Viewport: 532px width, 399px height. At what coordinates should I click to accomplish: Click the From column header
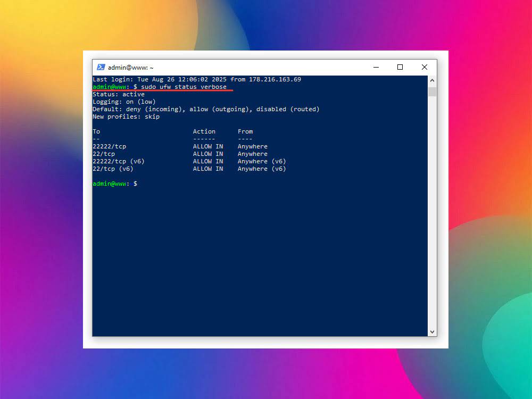click(x=245, y=131)
